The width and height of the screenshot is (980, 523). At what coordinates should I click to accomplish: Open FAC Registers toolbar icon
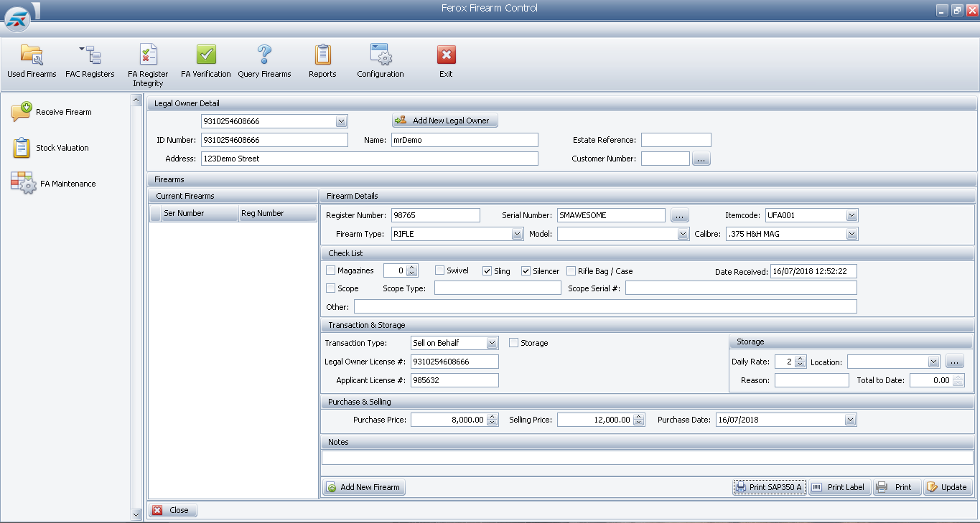(x=90, y=62)
